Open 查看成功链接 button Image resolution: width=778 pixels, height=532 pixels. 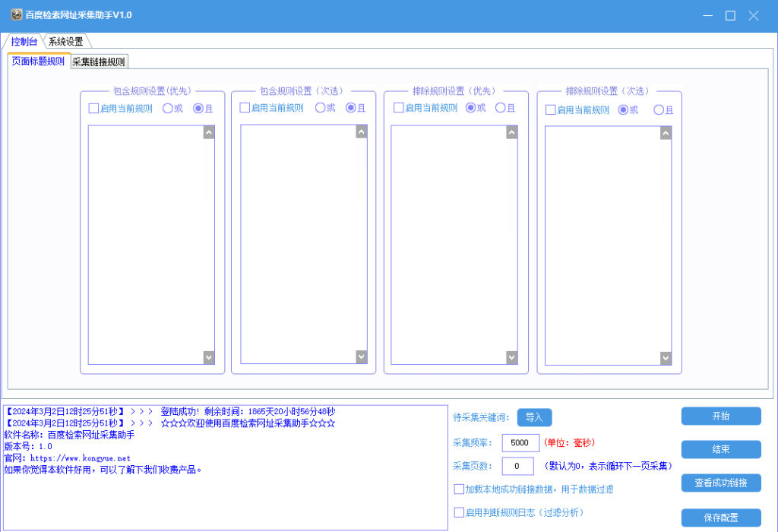click(721, 483)
